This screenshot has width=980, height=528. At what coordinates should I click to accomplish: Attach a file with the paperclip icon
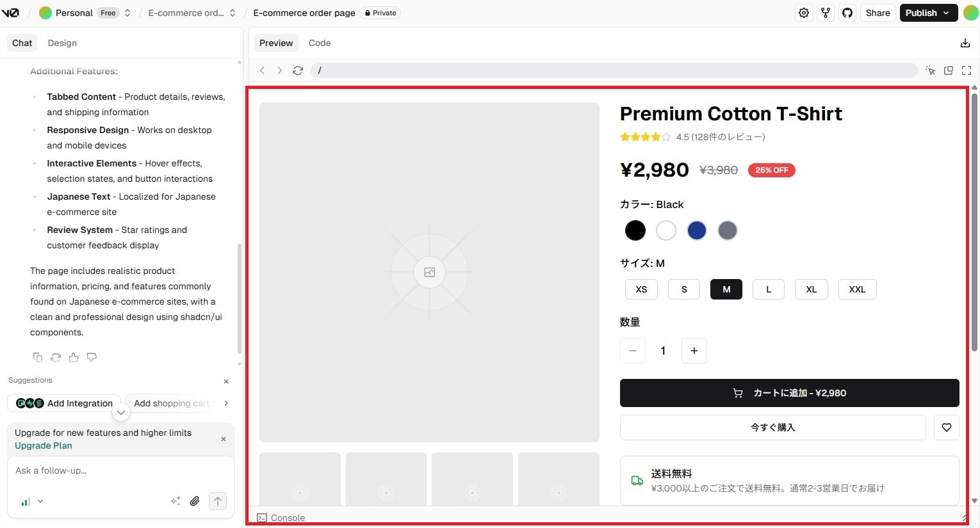pyautogui.click(x=195, y=501)
